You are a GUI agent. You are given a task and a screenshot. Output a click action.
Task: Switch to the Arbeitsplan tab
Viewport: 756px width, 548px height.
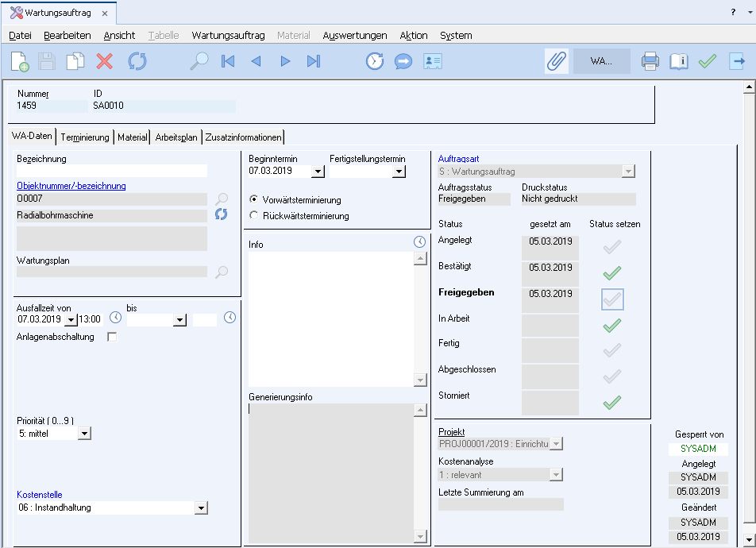[x=176, y=137]
